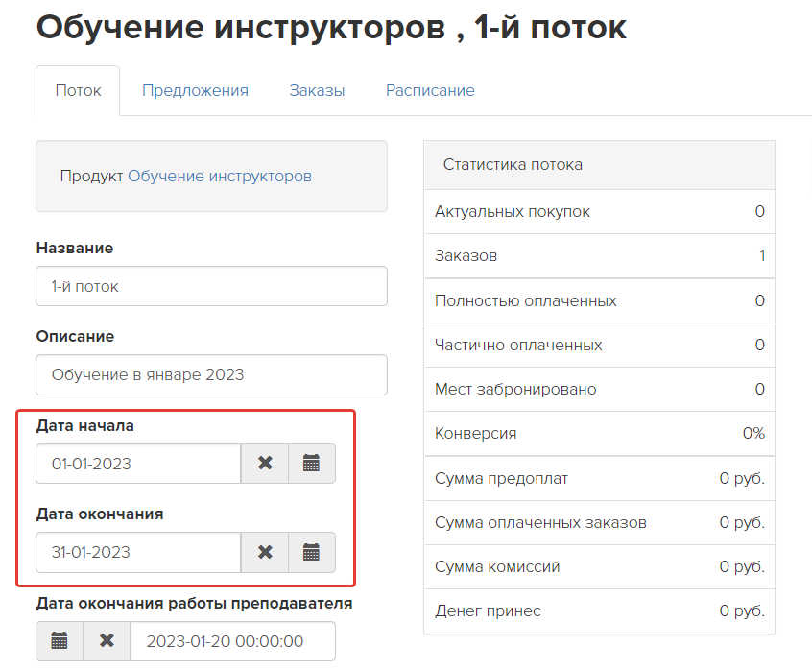Screen dimensions: 812x670
Task: Click the Полностью оплаченных row label
Action: 526,300
